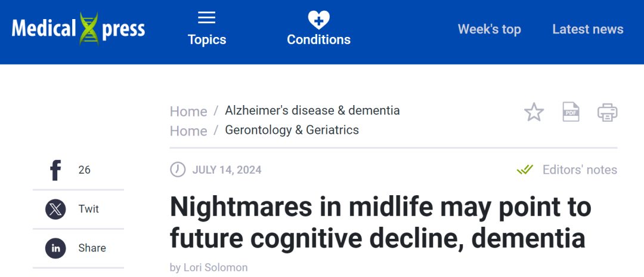Click the Editors' notes checkmark icon
This screenshot has height=277, width=644.
click(525, 170)
